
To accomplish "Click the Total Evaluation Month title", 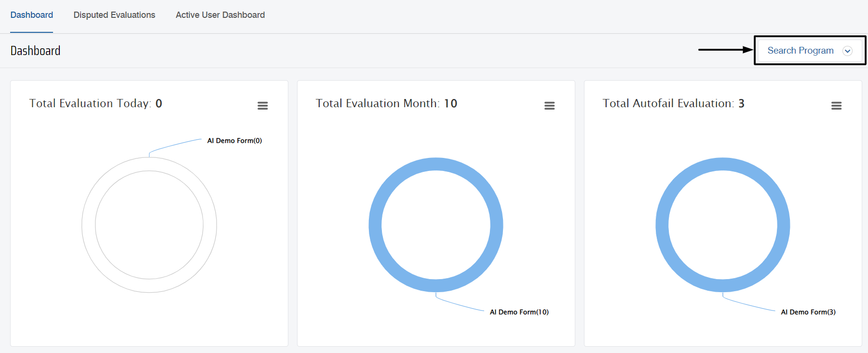I will click(386, 103).
